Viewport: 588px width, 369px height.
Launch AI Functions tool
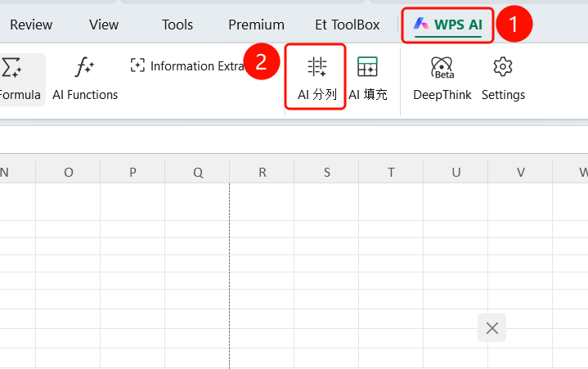pyautogui.click(x=85, y=79)
